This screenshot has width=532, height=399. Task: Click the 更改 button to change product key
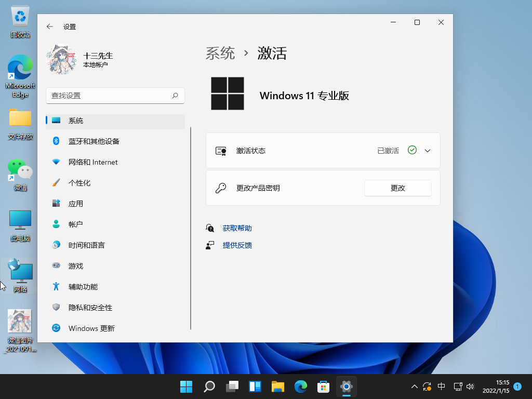coord(397,188)
